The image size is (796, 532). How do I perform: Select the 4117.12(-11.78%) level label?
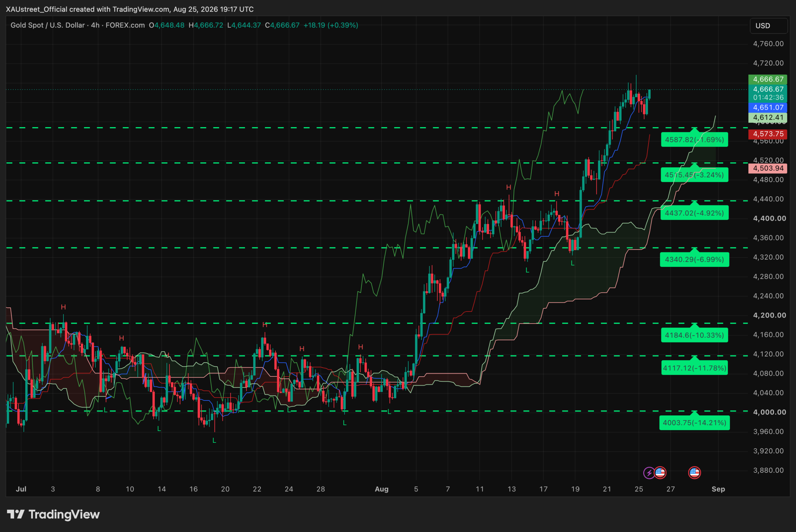[x=695, y=368]
